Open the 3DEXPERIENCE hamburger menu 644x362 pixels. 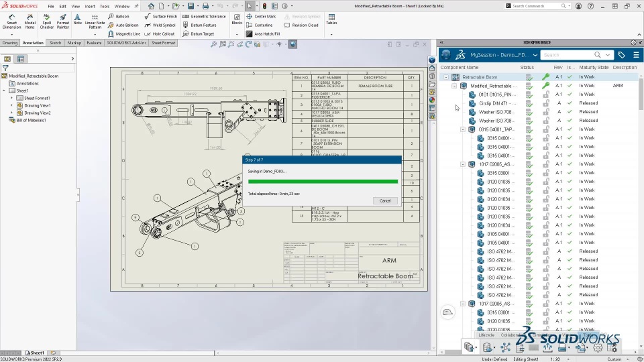(x=636, y=54)
